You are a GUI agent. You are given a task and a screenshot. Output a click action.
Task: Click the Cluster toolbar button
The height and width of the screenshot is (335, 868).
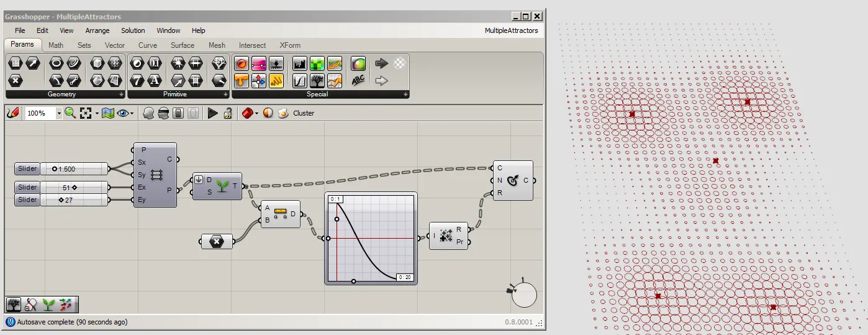pyautogui.click(x=304, y=113)
